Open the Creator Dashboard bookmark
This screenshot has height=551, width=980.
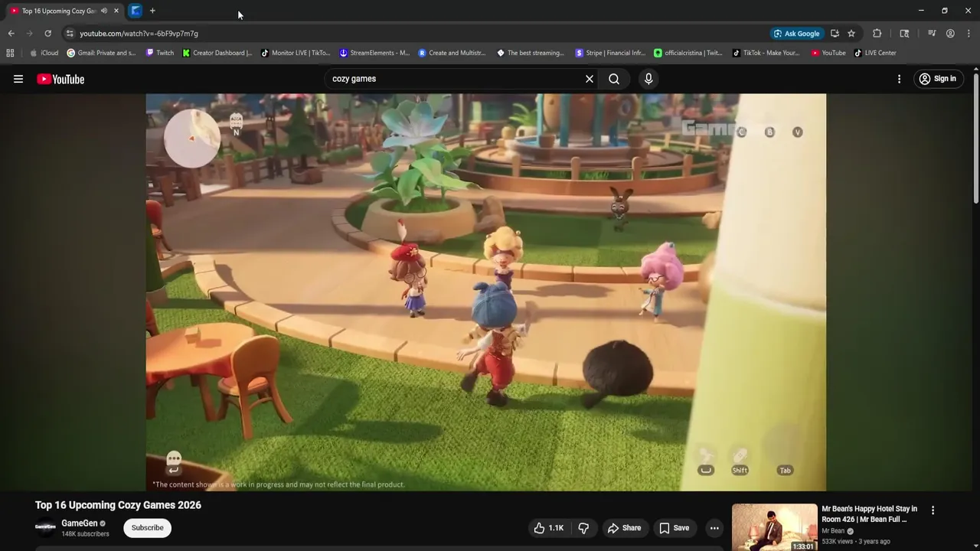pyautogui.click(x=217, y=53)
